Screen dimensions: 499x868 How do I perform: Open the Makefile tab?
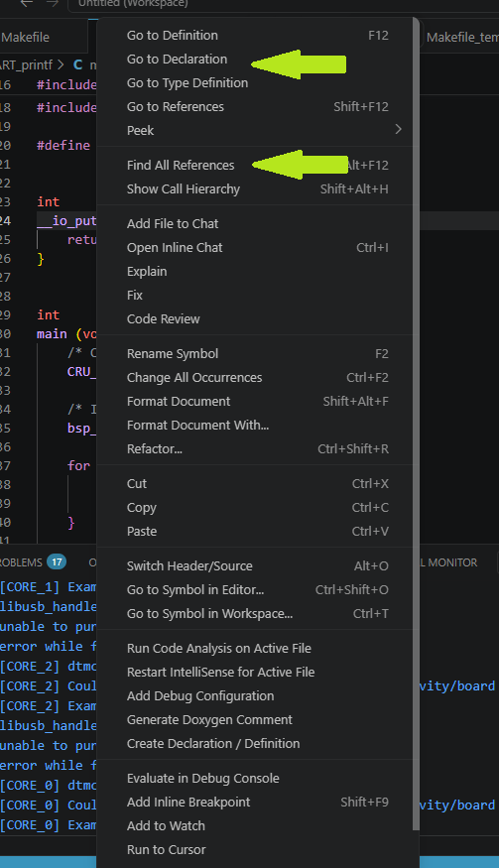pos(26,38)
